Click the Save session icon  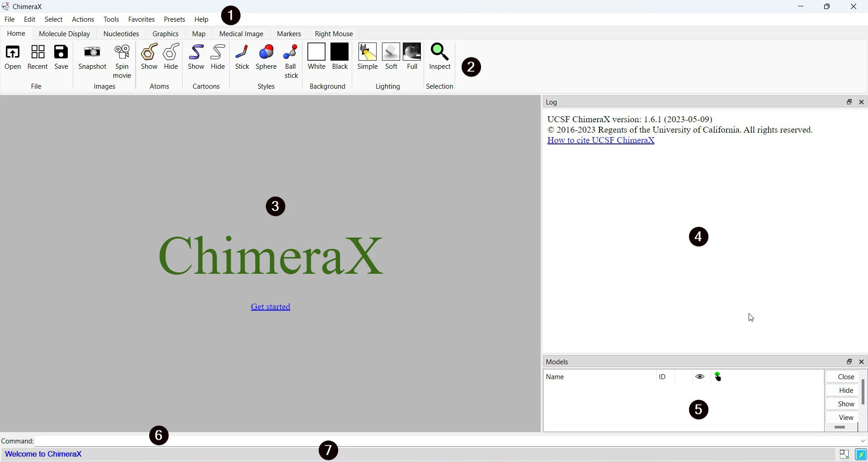(61, 57)
